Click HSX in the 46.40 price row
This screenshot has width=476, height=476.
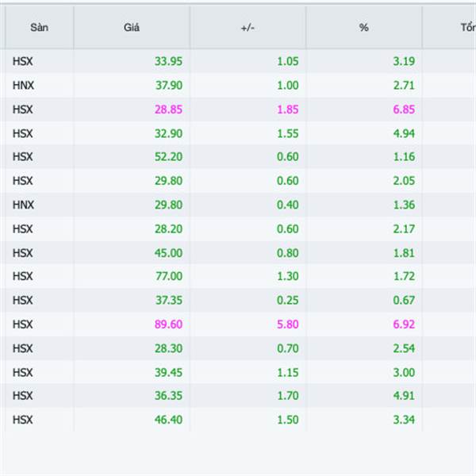[x=22, y=420]
